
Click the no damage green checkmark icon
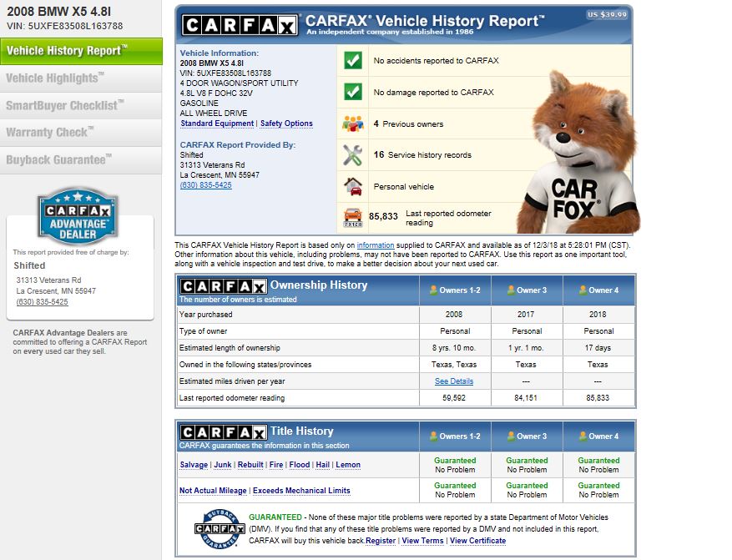point(353,92)
